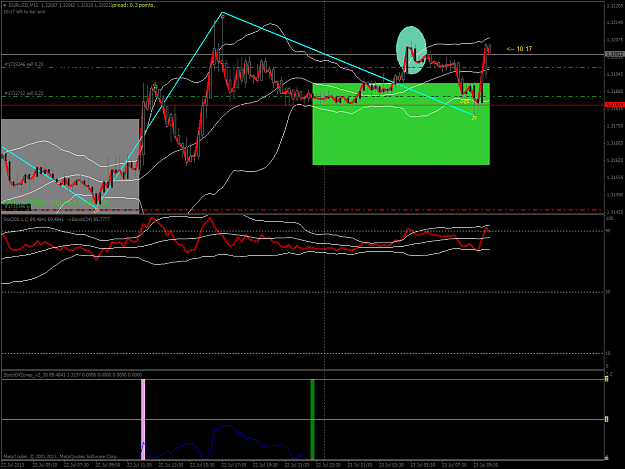Click the green vertical bar in StochDifZones panel
This screenshot has width=625, height=469.
(x=312, y=419)
